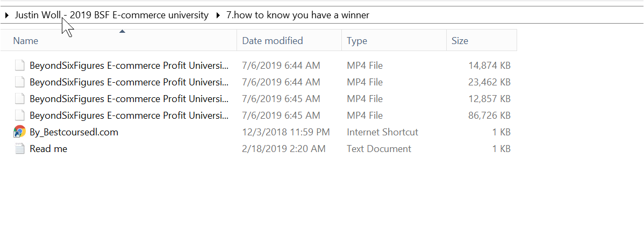The height and width of the screenshot is (231, 644).
Task: Navigate to 'Justin Woll - 2019 BSF E-commerce university' breadcrumb
Action: point(111,16)
